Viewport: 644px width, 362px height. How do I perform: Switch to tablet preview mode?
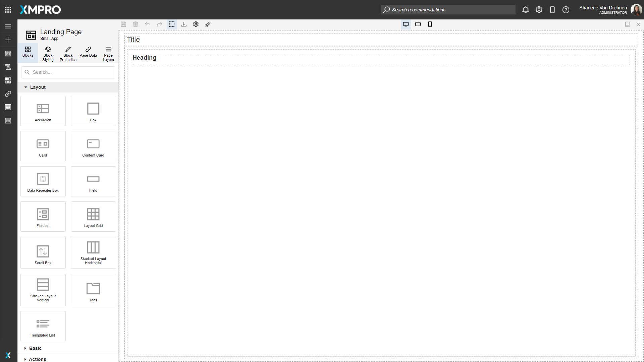click(418, 24)
